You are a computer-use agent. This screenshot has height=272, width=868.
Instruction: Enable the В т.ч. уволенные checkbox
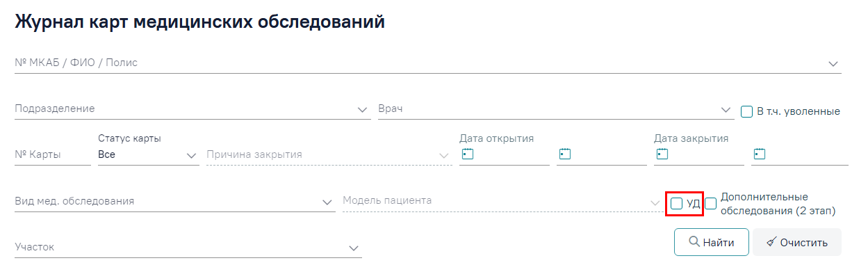click(747, 111)
